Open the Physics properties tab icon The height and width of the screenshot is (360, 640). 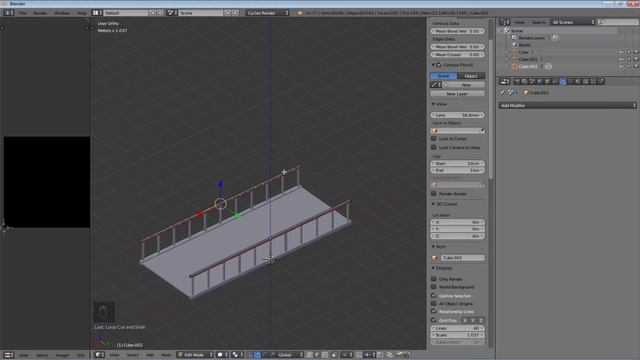point(601,82)
